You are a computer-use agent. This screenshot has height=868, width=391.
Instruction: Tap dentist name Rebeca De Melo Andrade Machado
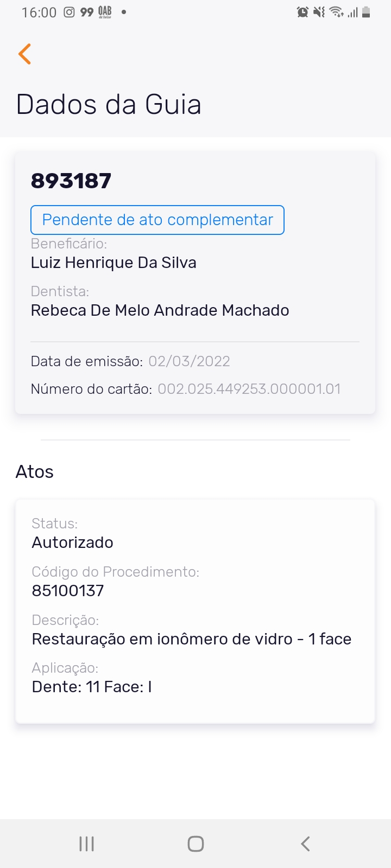pyautogui.click(x=160, y=310)
